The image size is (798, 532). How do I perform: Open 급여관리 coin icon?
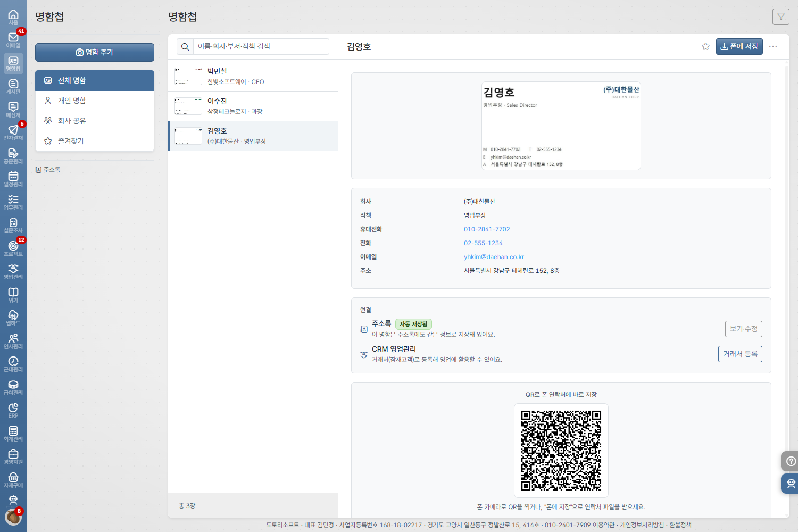pyautogui.click(x=13, y=387)
